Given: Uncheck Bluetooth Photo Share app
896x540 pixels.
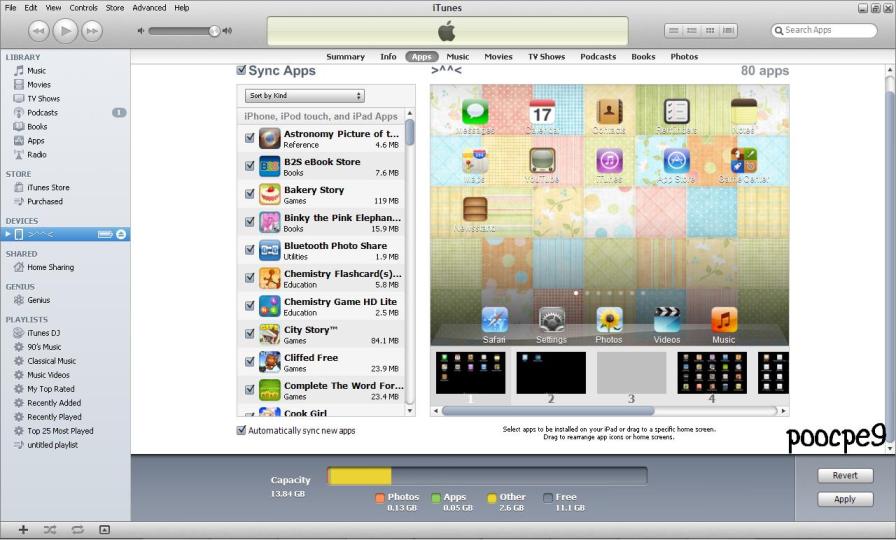Looking at the screenshot, I should [x=250, y=250].
